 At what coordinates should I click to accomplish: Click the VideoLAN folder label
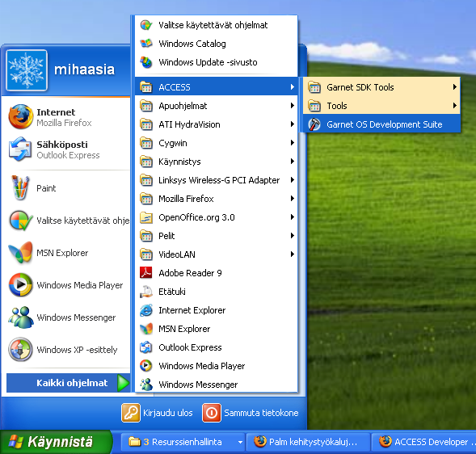tap(177, 254)
